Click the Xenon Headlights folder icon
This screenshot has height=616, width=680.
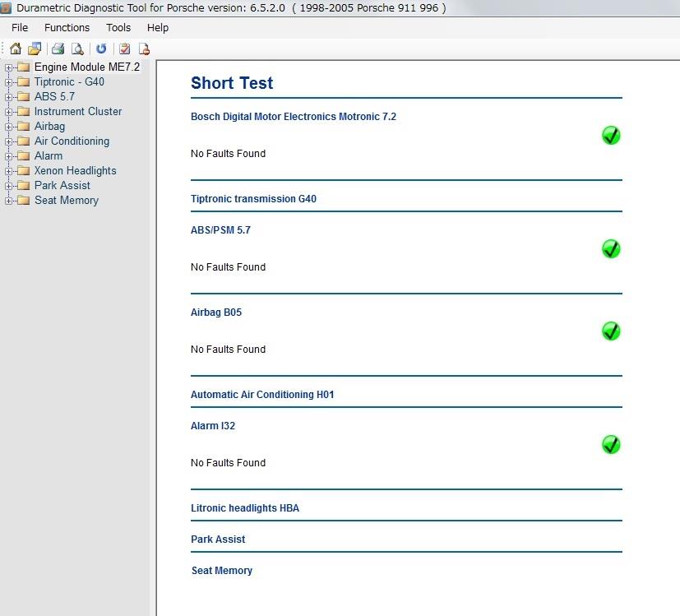tap(23, 170)
